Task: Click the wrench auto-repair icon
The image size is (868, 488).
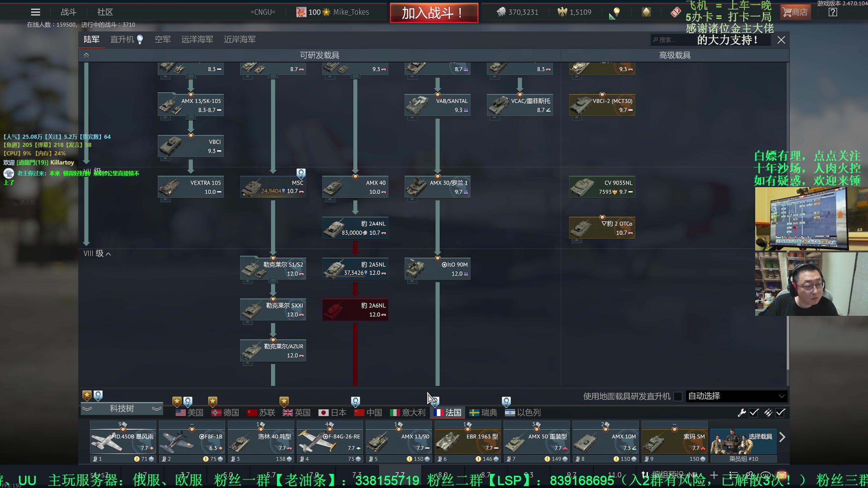Action: point(742,412)
